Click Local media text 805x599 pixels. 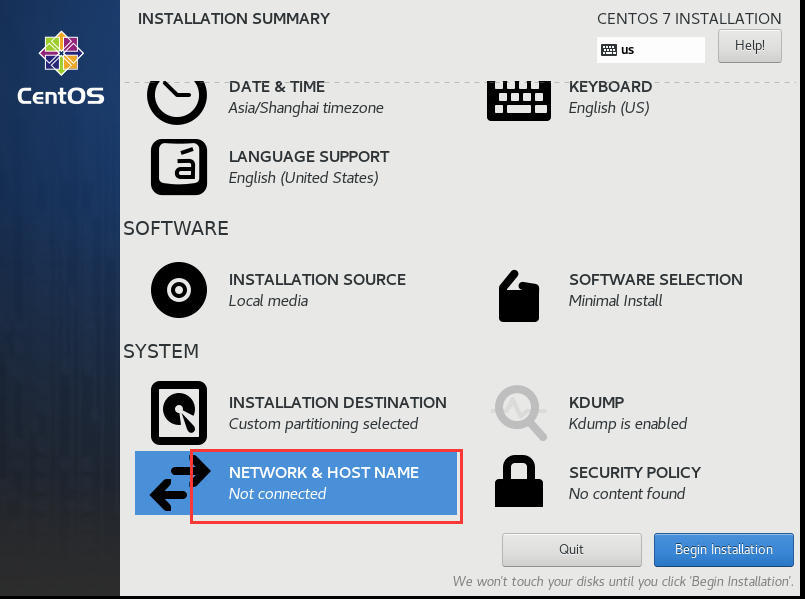tap(268, 301)
